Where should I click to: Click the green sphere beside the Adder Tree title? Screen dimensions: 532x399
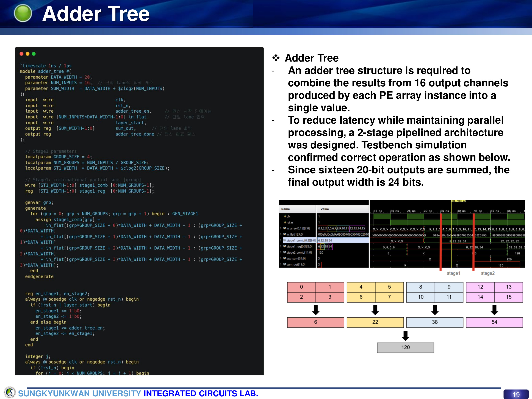tap(23, 13)
